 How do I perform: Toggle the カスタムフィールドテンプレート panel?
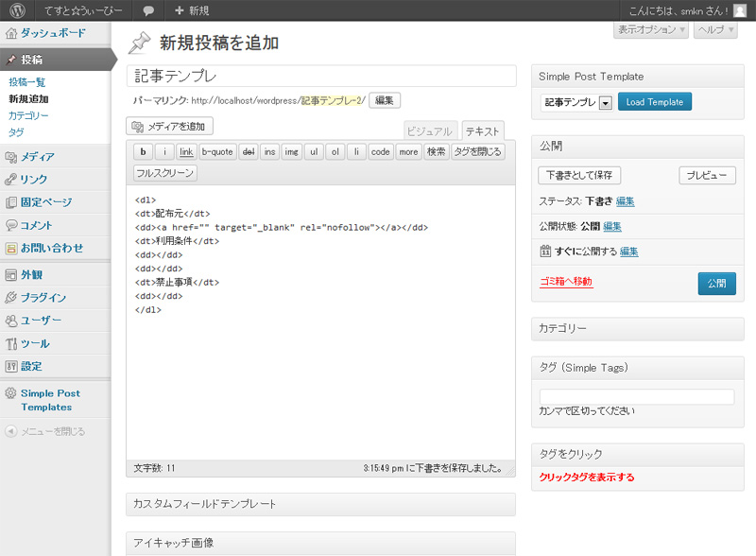[320, 505]
